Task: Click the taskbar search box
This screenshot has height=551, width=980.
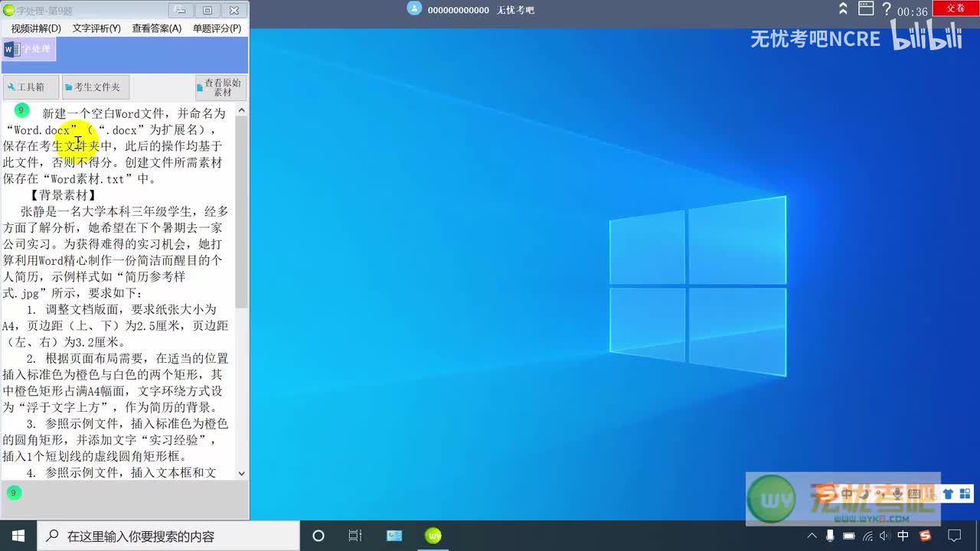Action: point(168,536)
